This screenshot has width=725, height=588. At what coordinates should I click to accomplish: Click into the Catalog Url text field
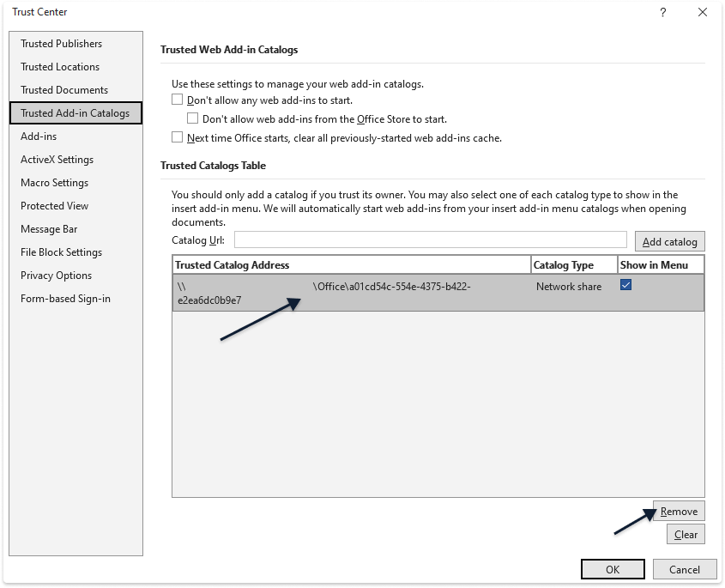pos(430,240)
